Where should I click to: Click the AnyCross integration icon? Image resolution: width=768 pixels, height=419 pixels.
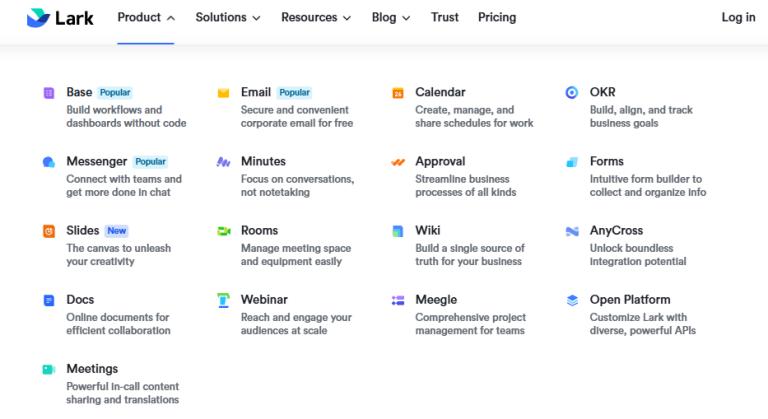[572, 231]
